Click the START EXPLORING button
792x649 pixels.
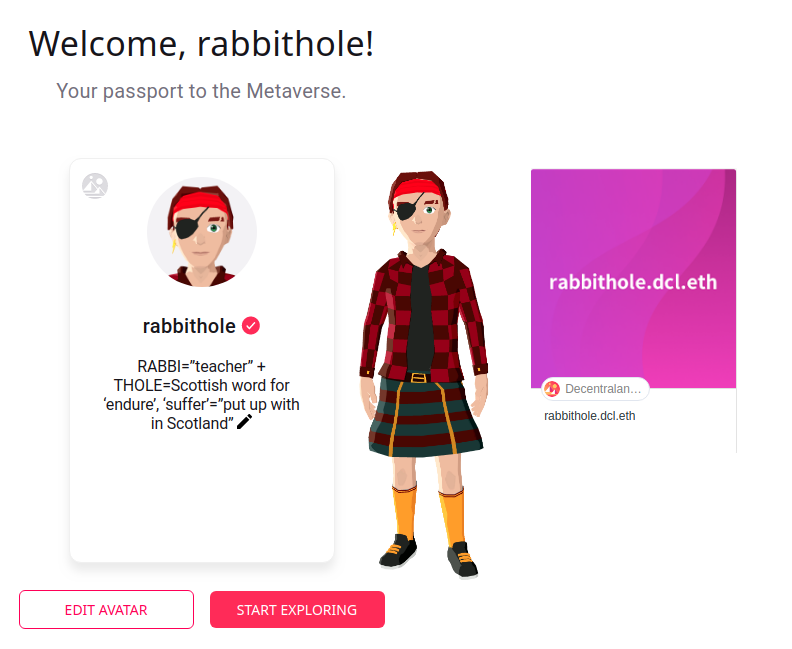[x=297, y=610]
